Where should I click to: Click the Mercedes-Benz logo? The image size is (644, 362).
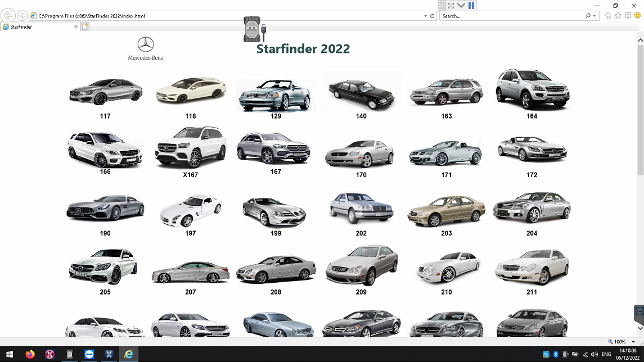145,48
